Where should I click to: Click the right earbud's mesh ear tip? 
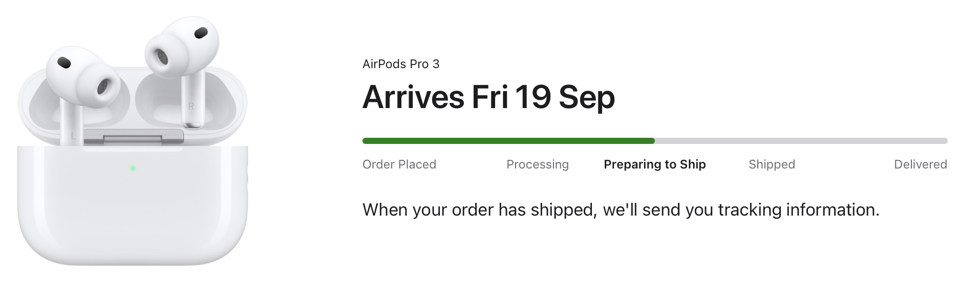[x=160, y=56]
